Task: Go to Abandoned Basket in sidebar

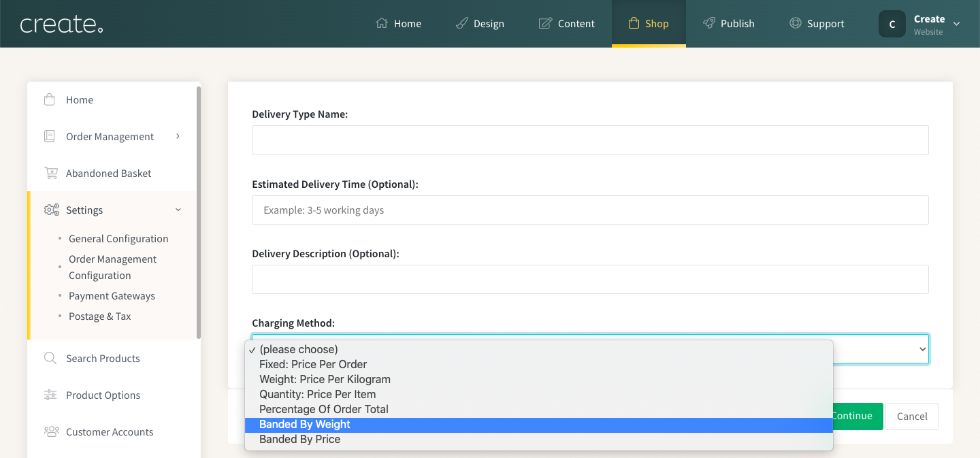Action: pos(109,173)
